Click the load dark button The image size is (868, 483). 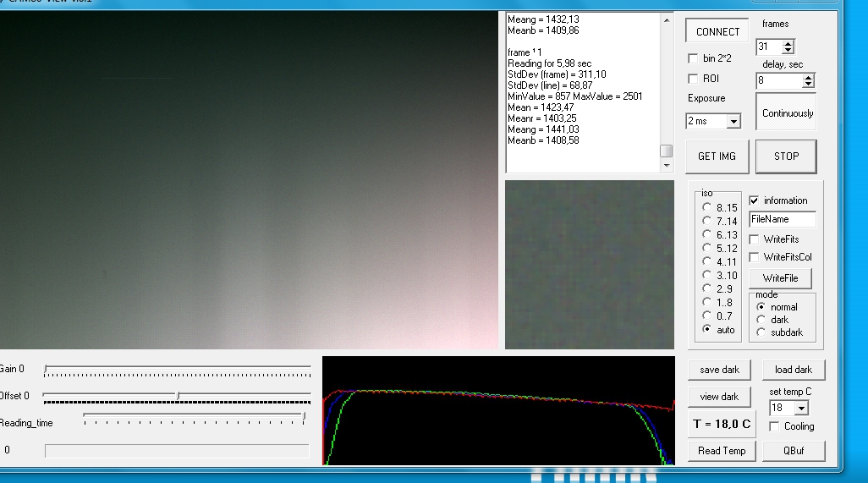(x=794, y=370)
